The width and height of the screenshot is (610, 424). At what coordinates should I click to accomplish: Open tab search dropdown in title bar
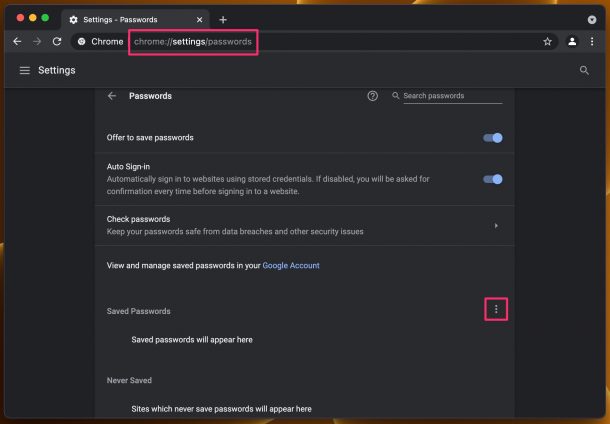pyautogui.click(x=592, y=19)
